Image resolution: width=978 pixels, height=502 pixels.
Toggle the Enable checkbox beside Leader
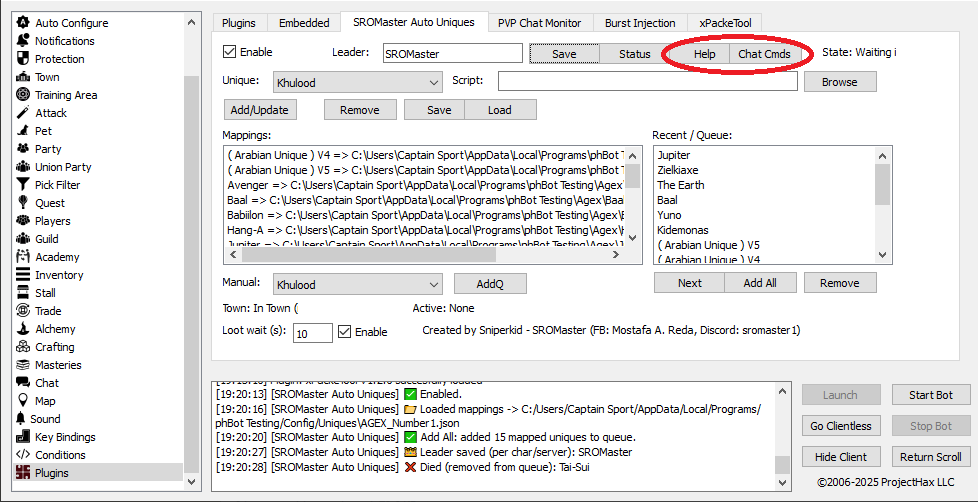(230, 52)
